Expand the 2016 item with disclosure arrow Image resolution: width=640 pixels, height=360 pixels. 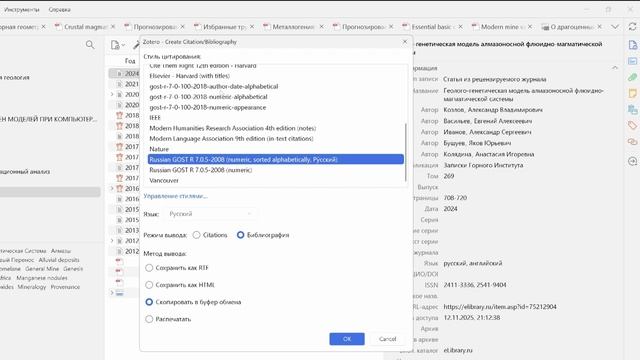point(112,189)
